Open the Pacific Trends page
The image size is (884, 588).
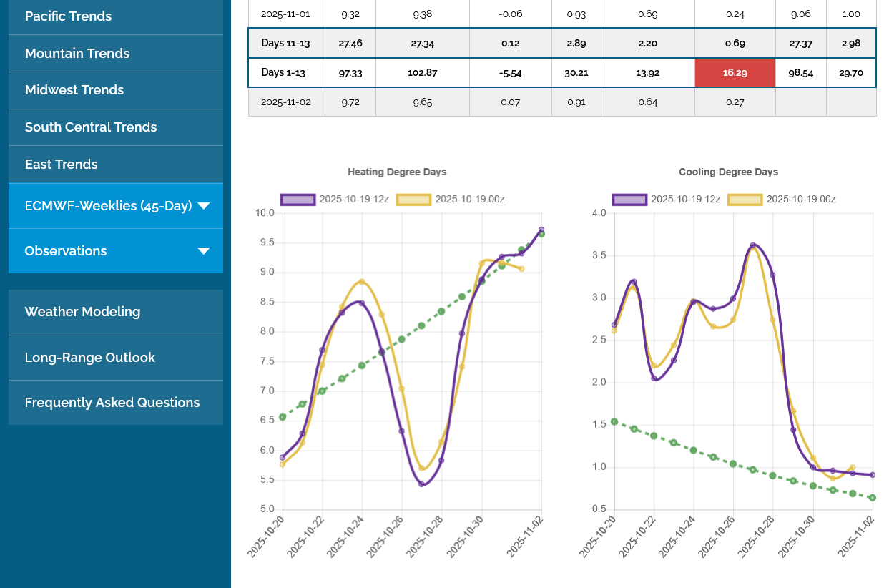click(x=69, y=16)
